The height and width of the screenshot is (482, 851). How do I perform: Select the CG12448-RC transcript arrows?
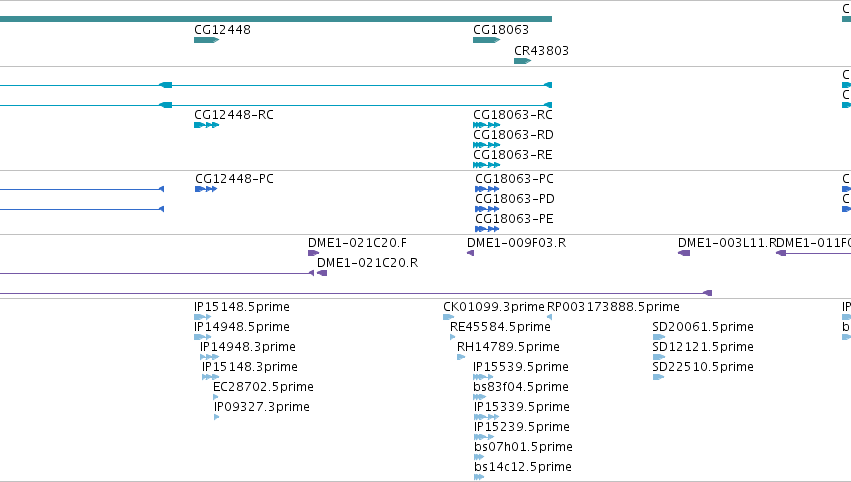pos(206,125)
